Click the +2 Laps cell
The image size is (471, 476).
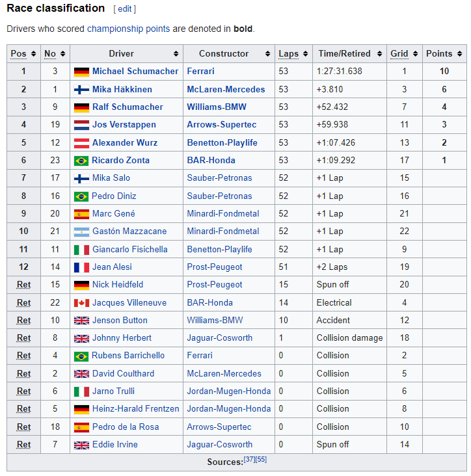[x=349, y=267]
